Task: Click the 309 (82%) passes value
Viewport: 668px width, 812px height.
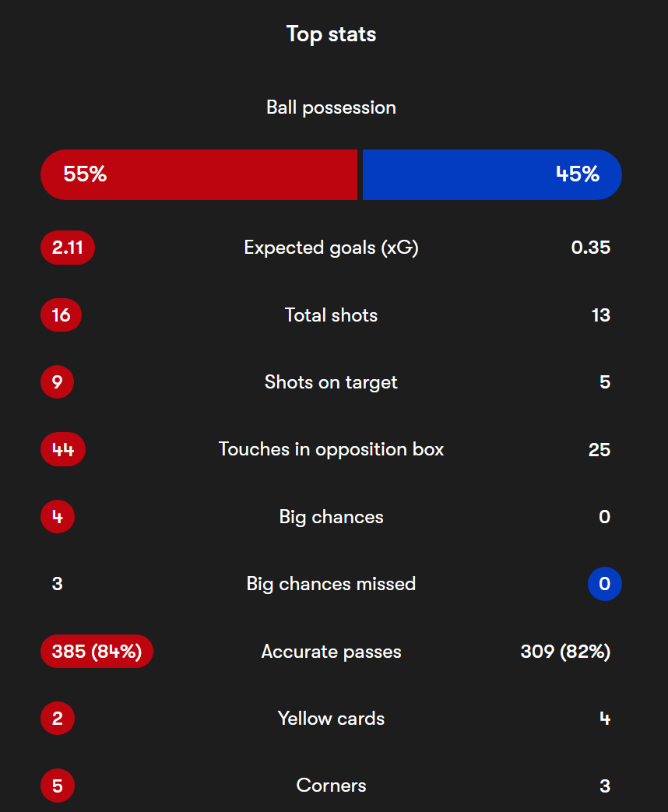Action: pyautogui.click(x=565, y=652)
